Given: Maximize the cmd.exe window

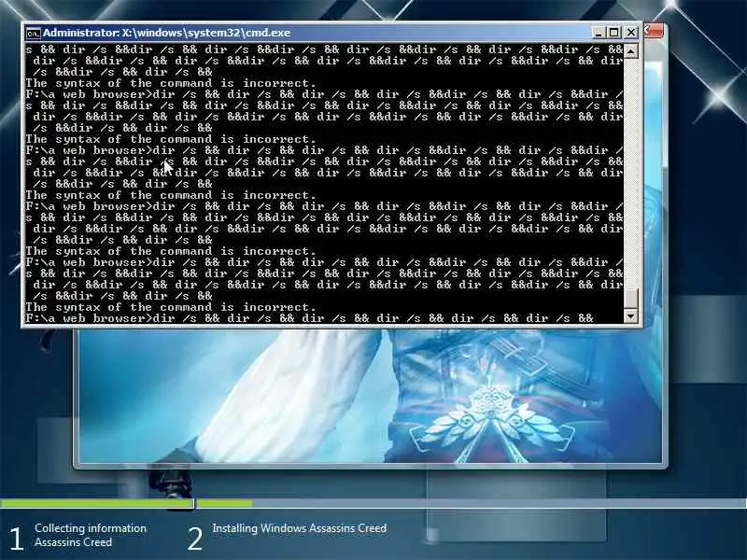Looking at the screenshot, I should pyautogui.click(x=614, y=33).
